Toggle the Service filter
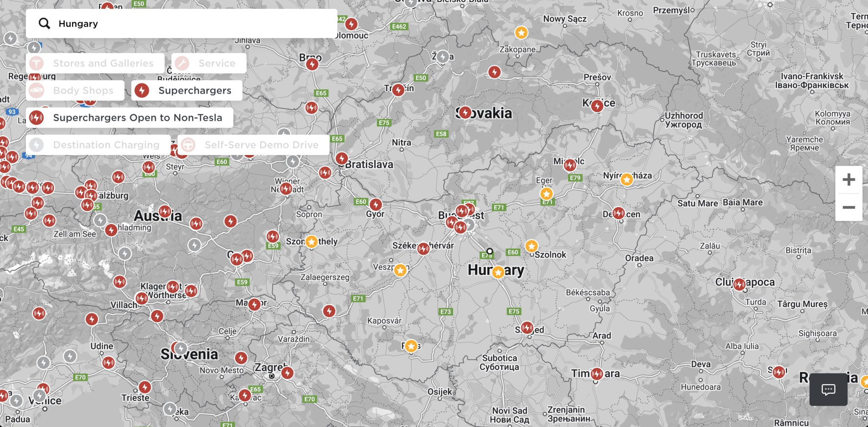The width and height of the screenshot is (868, 427). click(x=209, y=63)
